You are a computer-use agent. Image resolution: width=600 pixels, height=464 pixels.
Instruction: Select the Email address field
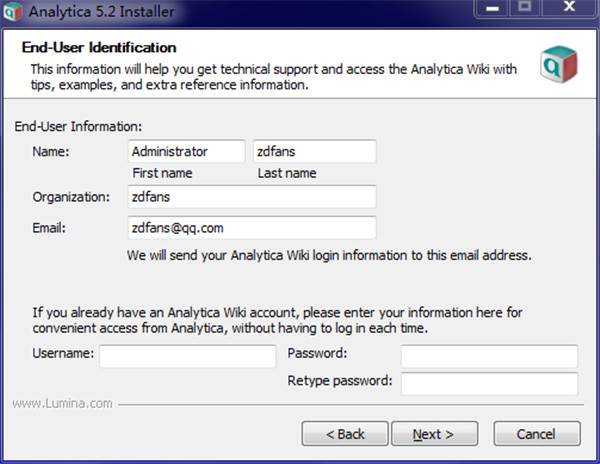pos(251,228)
